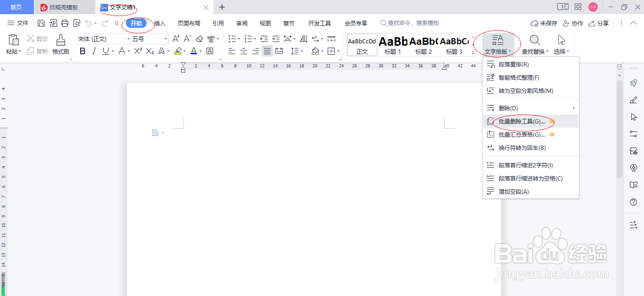
Task: Enable center paragraph alignment
Action: 244,51
